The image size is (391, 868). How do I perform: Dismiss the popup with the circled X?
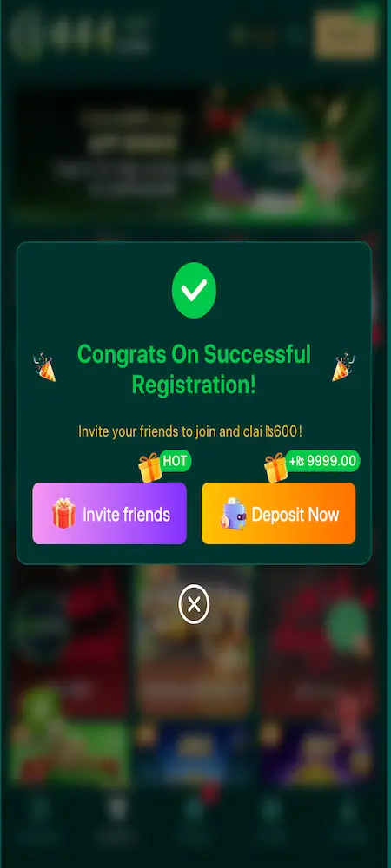(x=194, y=604)
